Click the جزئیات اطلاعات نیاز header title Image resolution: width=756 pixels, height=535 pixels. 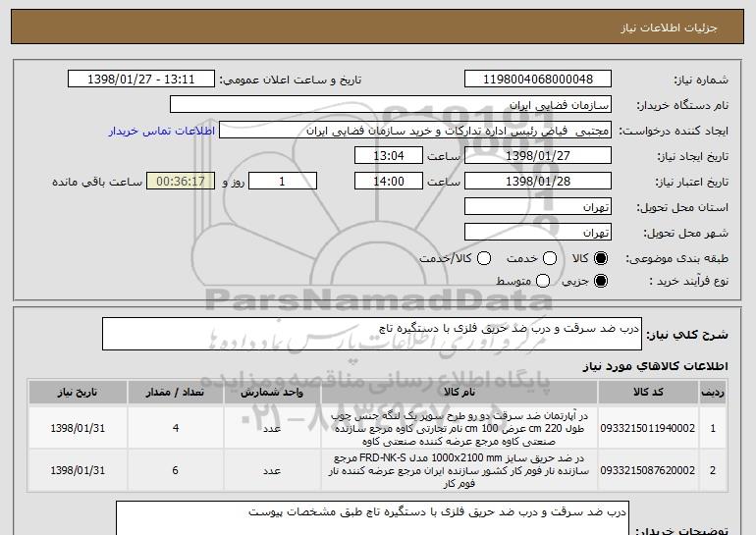click(669, 27)
